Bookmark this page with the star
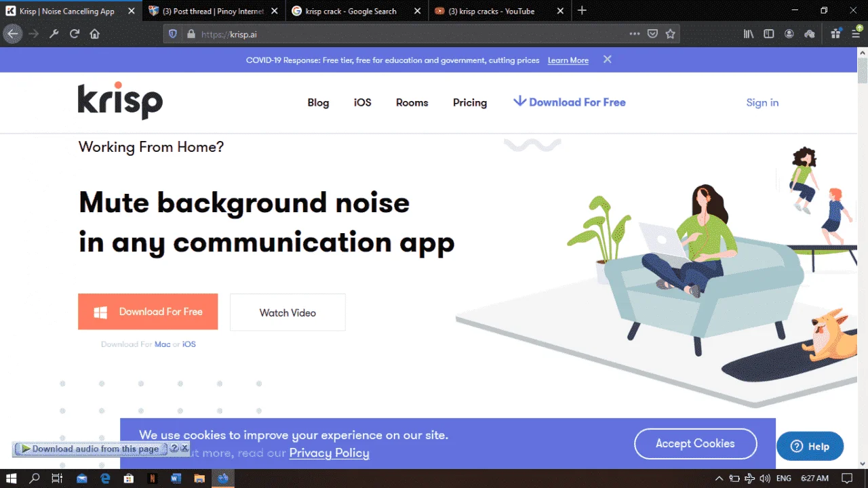This screenshot has height=488, width=868. (x=670, y=34)
